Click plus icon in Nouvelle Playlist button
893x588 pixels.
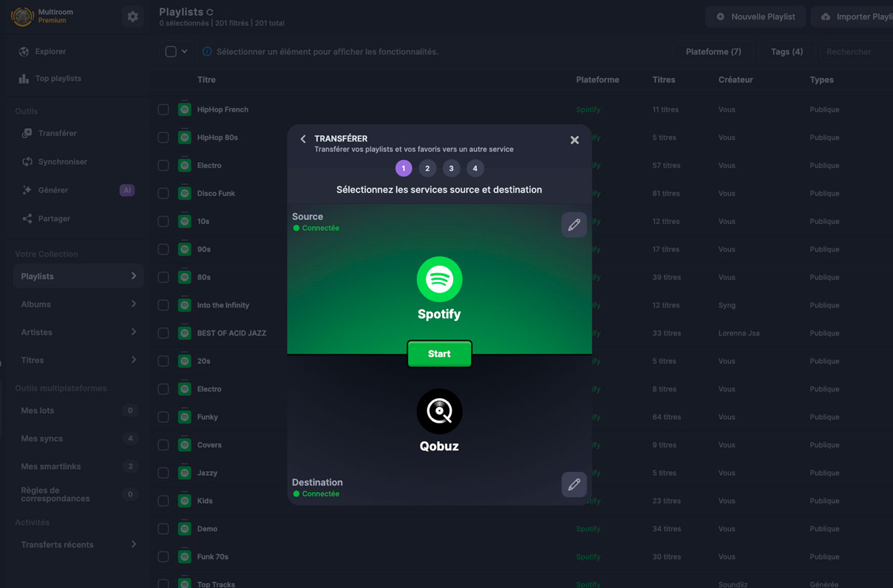720,16
